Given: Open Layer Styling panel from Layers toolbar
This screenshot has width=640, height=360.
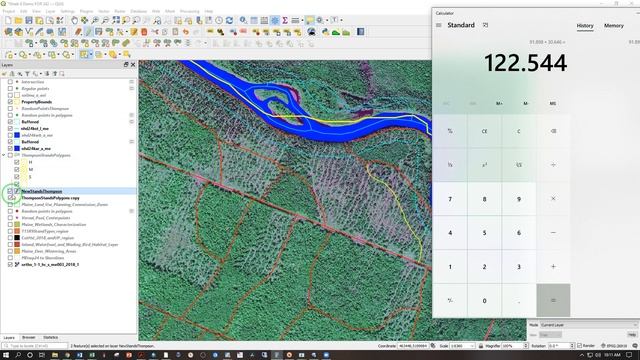Looking at the screenshot, I should click(x=4, y=74).
